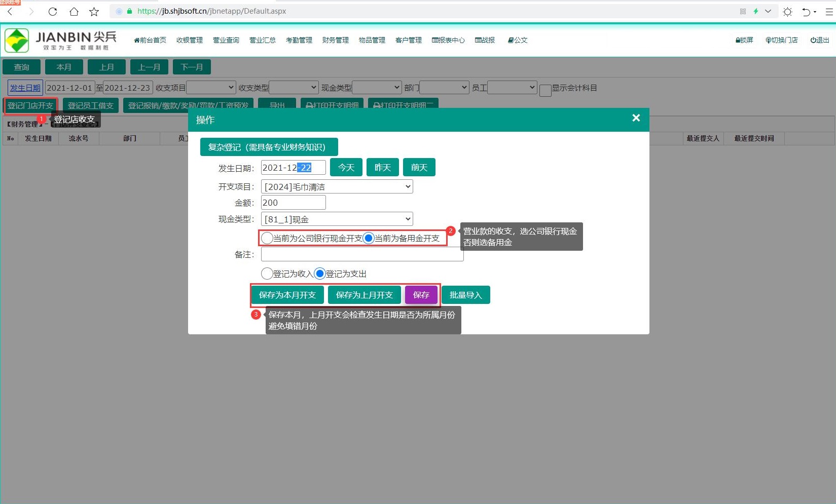Select the 登记为支出 radio
Screen dimensions: 836x504
[x=320, y=274]
